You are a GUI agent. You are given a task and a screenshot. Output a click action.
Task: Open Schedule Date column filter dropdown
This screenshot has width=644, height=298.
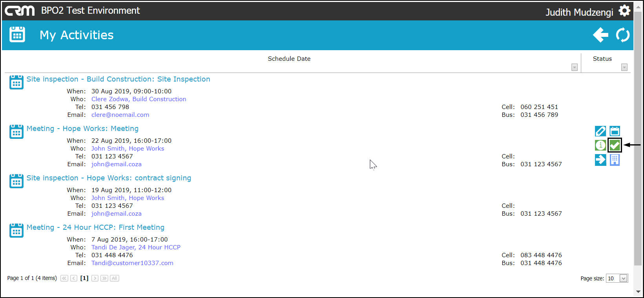pos(575,67)
